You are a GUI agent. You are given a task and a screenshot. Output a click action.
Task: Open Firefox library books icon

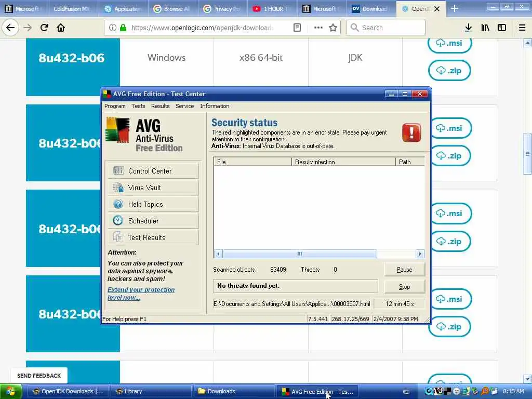pos(485,28)
